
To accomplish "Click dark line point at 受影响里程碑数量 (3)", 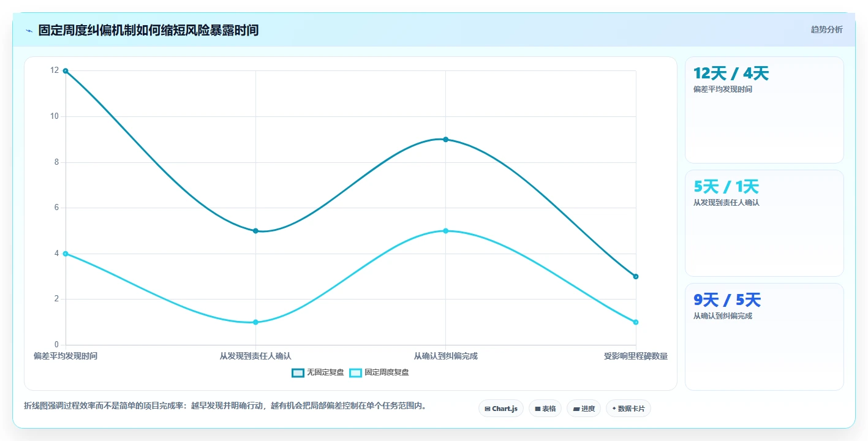I will (x=636, y=276).
